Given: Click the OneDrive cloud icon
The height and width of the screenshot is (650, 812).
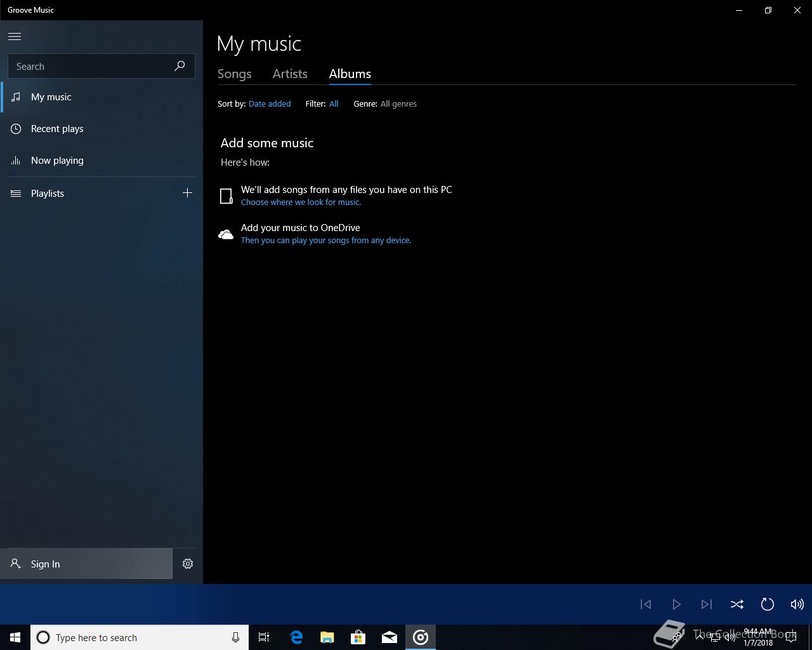Looking at the screenshot, I should (x=226, y=234).
